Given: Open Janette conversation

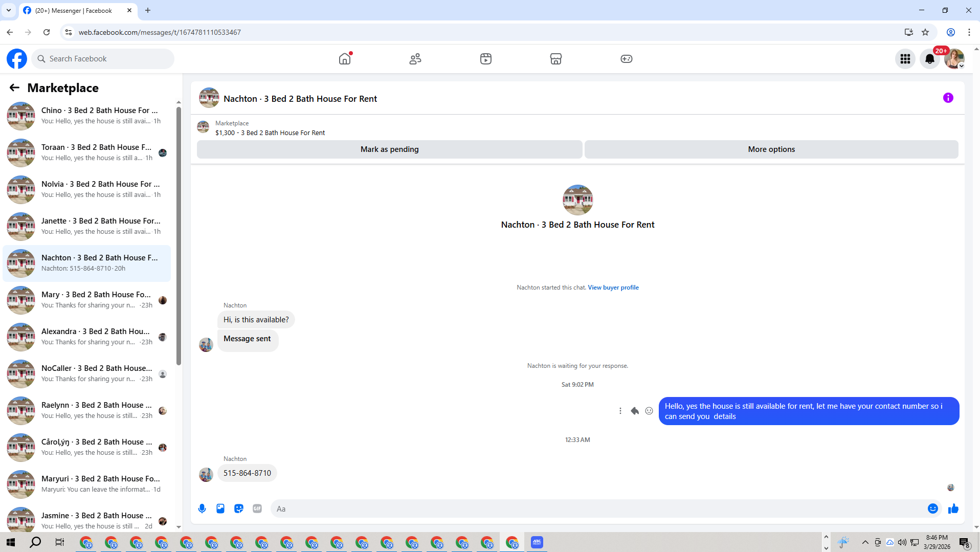Looking at the screenshot, I should pos(87,226).
